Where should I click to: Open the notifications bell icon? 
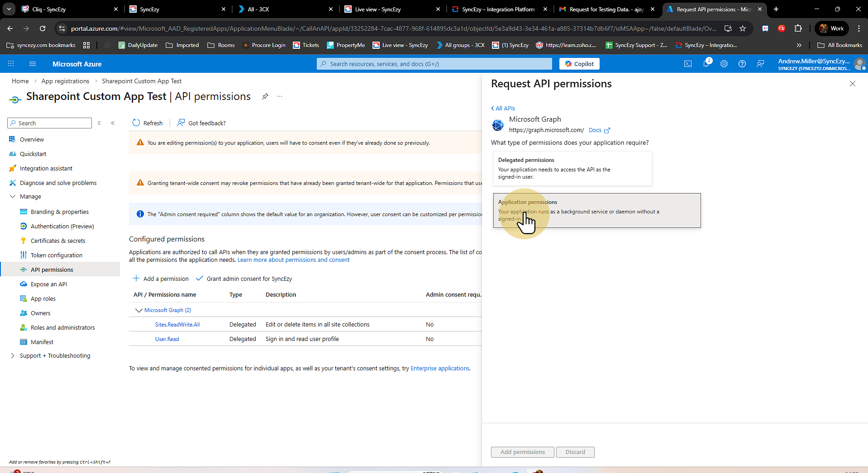(706, 64)
